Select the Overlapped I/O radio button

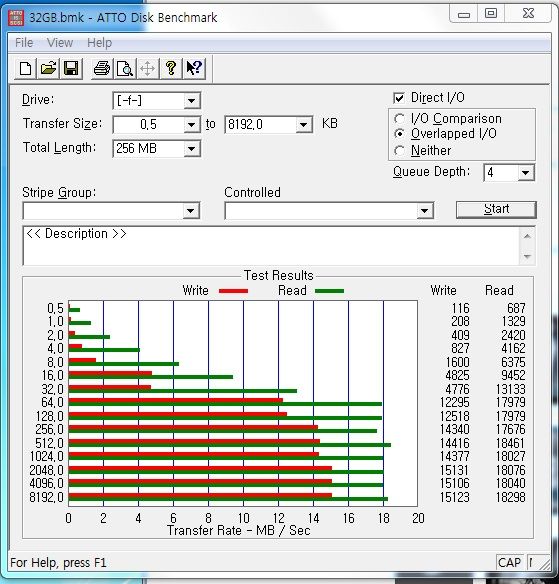tap(399, 134)
